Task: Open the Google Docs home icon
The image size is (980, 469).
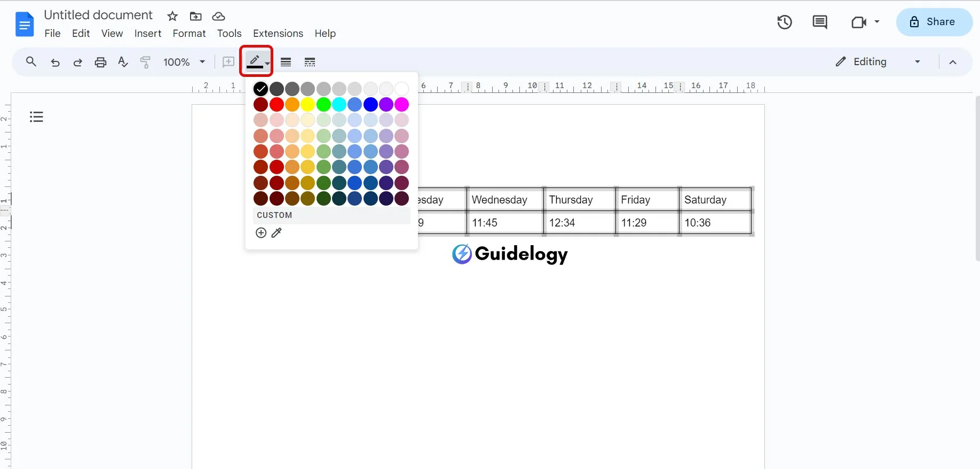Action: [x=25, y=24]
